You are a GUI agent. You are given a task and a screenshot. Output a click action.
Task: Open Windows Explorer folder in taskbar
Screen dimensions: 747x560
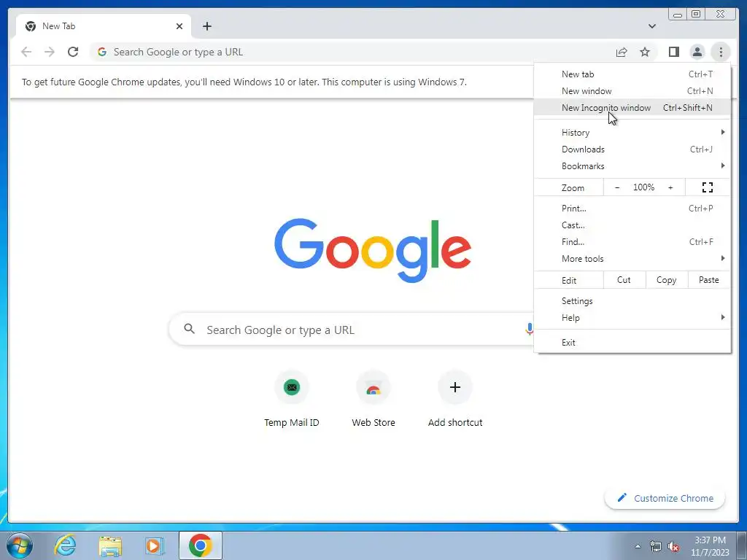point(110,545)
